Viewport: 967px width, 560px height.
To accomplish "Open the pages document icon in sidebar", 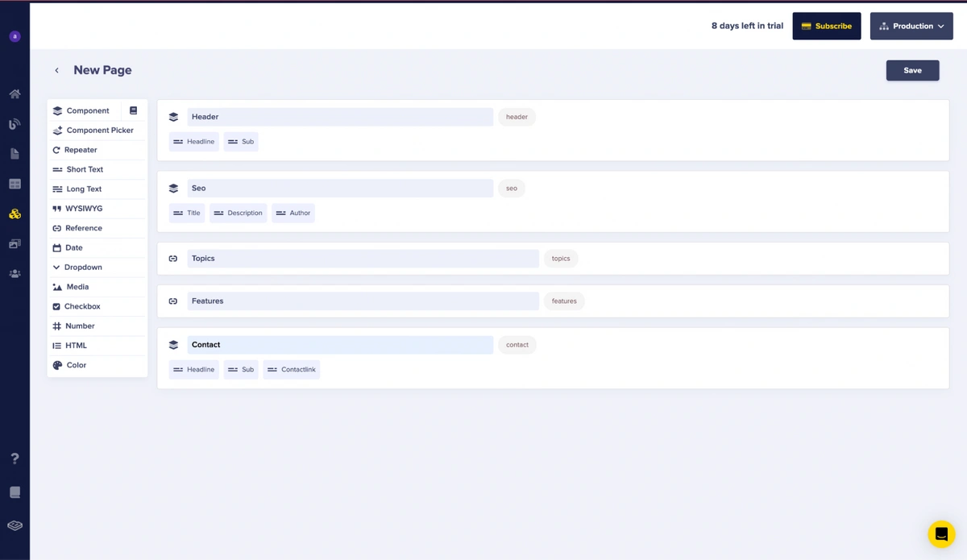I will tap(15, 154).
